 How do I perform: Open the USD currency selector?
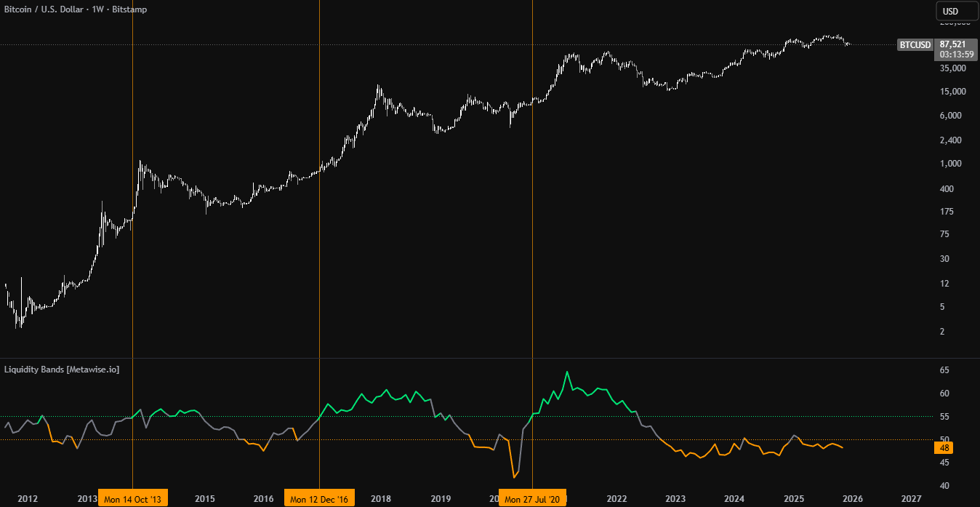950,11
